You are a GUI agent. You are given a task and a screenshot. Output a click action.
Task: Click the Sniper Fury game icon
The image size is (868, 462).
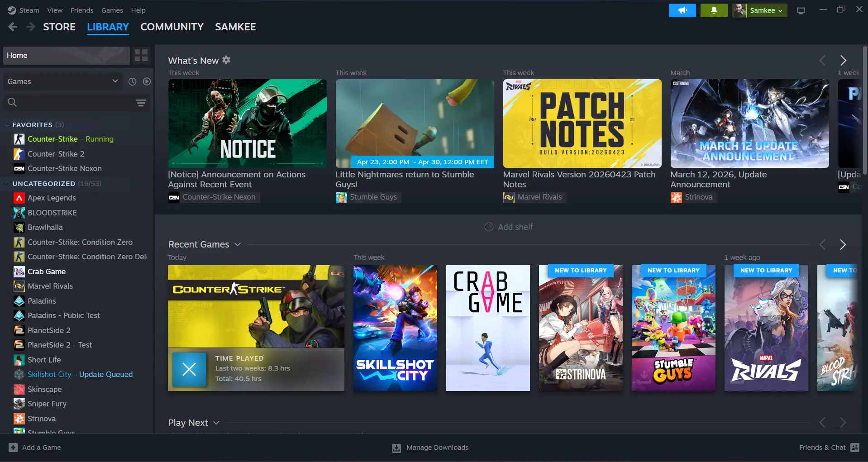[19, 404]
